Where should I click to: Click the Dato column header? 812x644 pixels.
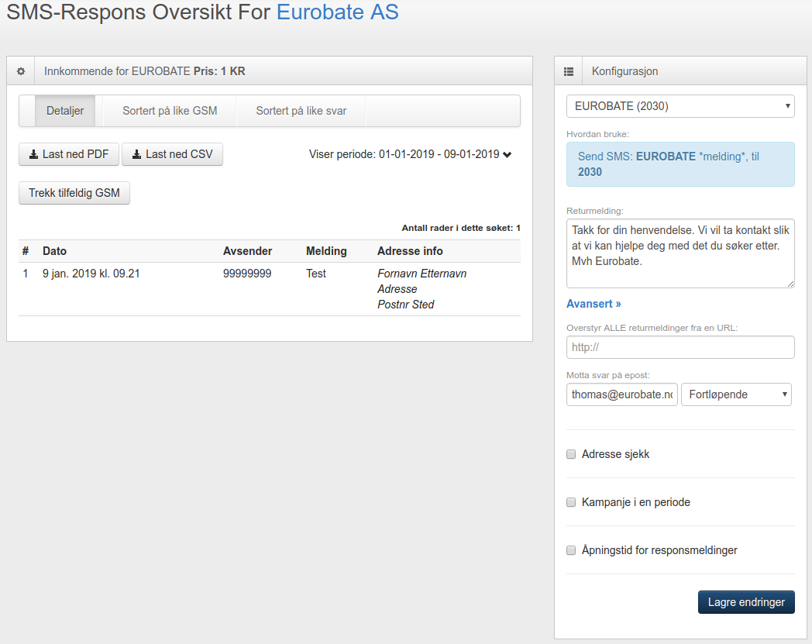point(54,251)
